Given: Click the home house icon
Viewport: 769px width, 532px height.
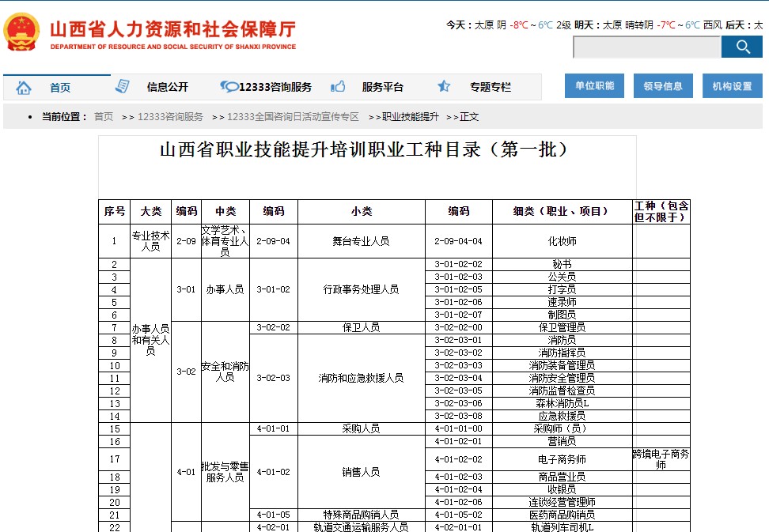Looking at the screenshot, I should (24, 88).
